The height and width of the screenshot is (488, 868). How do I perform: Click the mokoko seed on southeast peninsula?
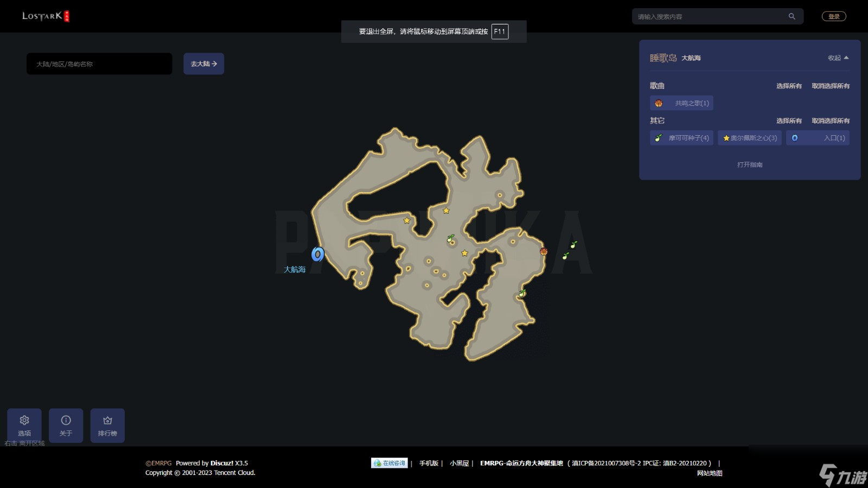(x=522, y=293)
